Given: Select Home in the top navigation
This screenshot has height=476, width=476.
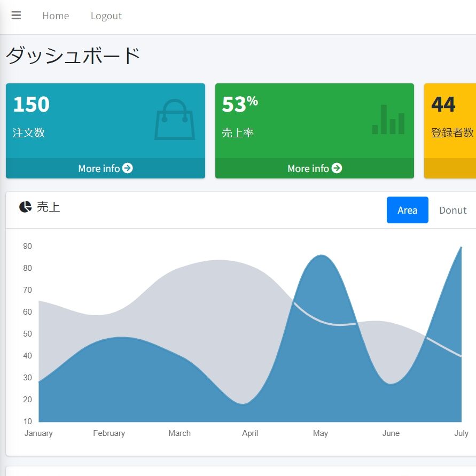Looking at the screenshot, I should click(x=56, y=15).
